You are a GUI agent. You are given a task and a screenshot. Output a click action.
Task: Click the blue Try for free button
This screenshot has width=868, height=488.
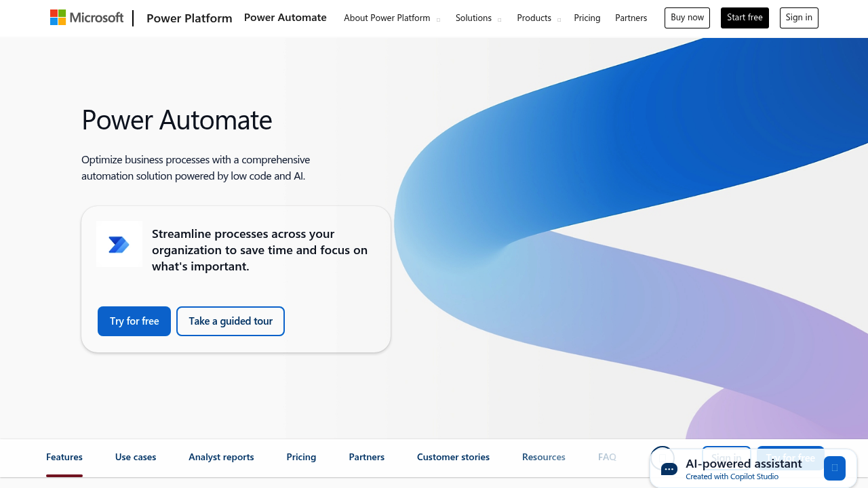[x=134, y=321]
